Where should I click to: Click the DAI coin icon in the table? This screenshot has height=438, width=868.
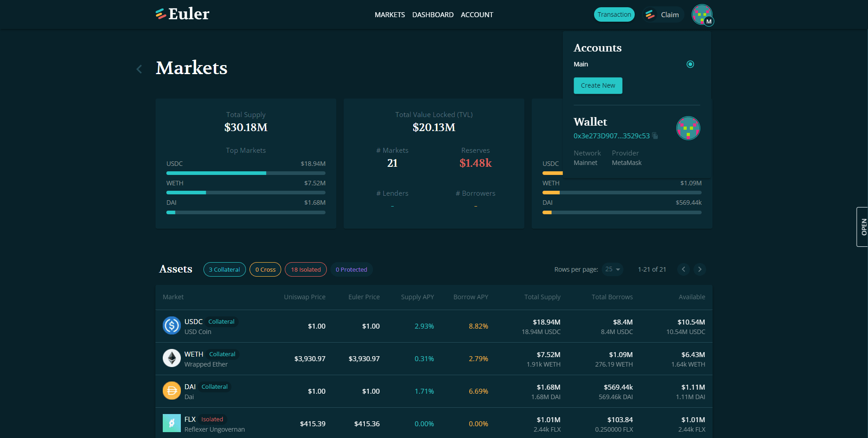pos(172,391)
